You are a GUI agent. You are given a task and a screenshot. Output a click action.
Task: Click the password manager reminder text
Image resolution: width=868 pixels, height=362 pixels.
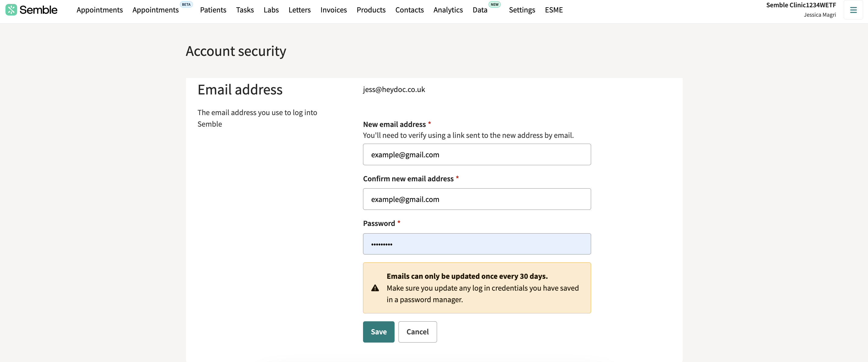click(x=482, y=294)
